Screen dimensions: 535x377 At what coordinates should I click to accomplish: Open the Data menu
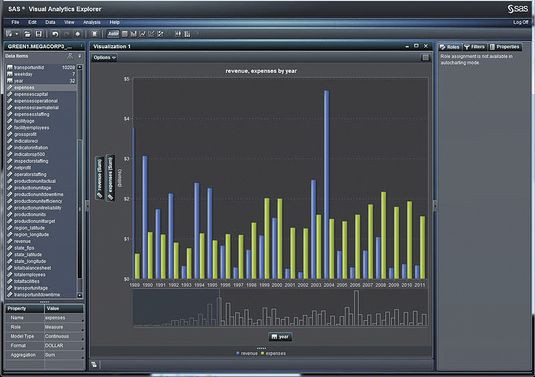(x=50, y=22)
